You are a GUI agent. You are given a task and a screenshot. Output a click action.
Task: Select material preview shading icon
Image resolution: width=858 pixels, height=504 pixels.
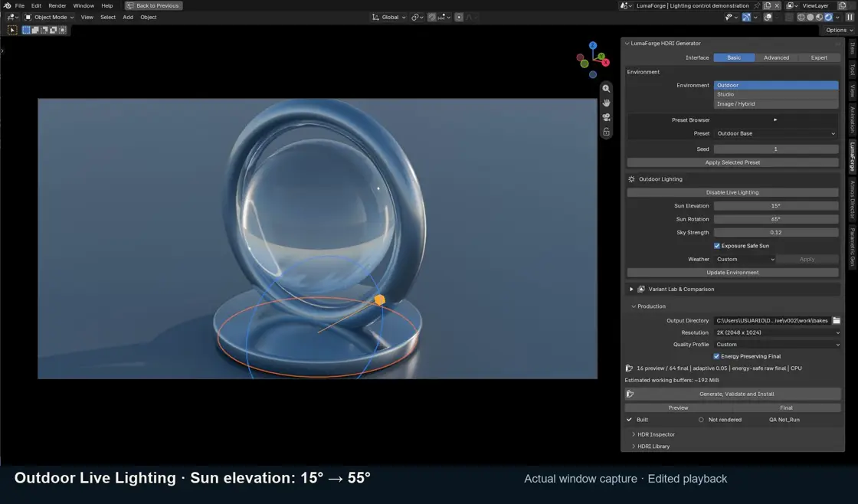point(819,17)
